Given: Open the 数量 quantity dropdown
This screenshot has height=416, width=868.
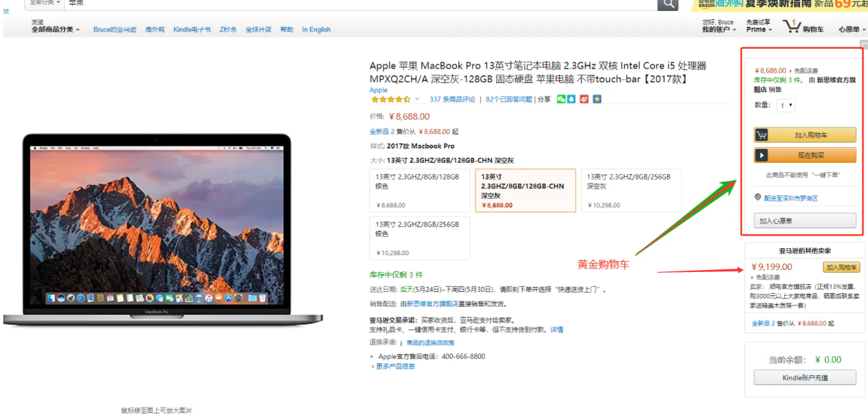Looking at the screenshot, I should click(786, 105).
